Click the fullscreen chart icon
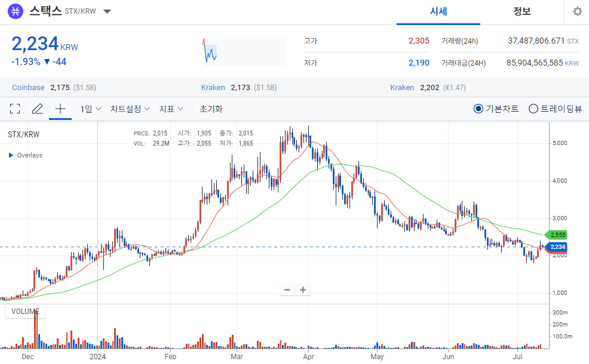589x364 pixels. coord(16,109)
